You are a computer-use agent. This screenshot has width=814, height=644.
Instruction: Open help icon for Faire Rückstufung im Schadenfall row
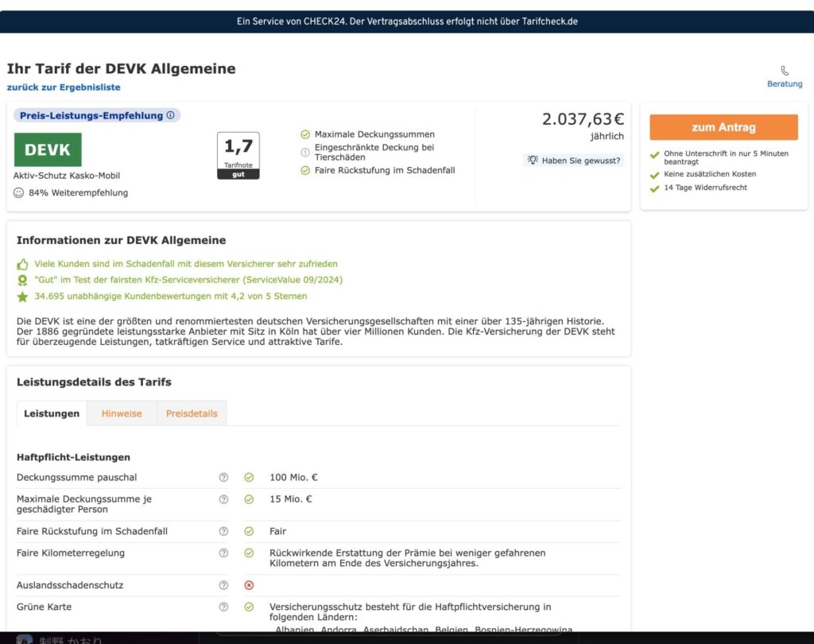223,531
